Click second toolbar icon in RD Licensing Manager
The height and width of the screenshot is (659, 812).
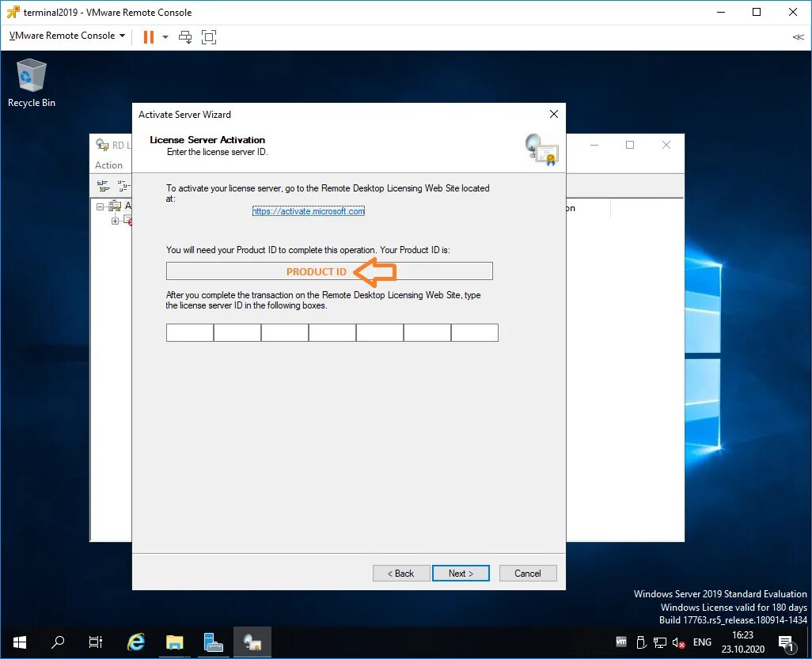123,185
